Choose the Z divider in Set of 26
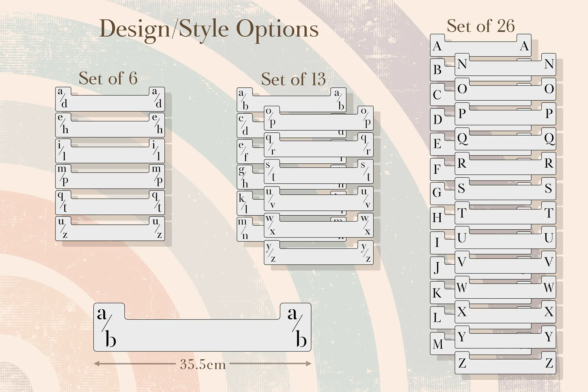Viewport: 588px width, 392px height. (505, 367)
